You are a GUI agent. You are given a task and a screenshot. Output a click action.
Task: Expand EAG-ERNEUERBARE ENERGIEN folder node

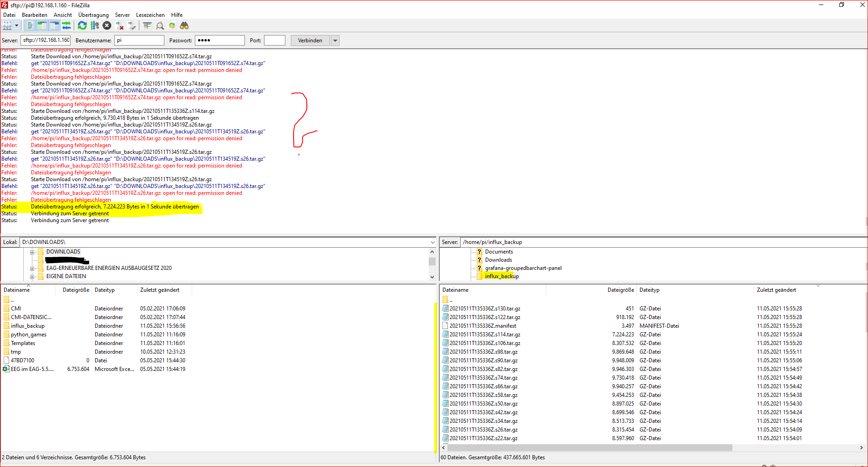click(x=32, y=268)
